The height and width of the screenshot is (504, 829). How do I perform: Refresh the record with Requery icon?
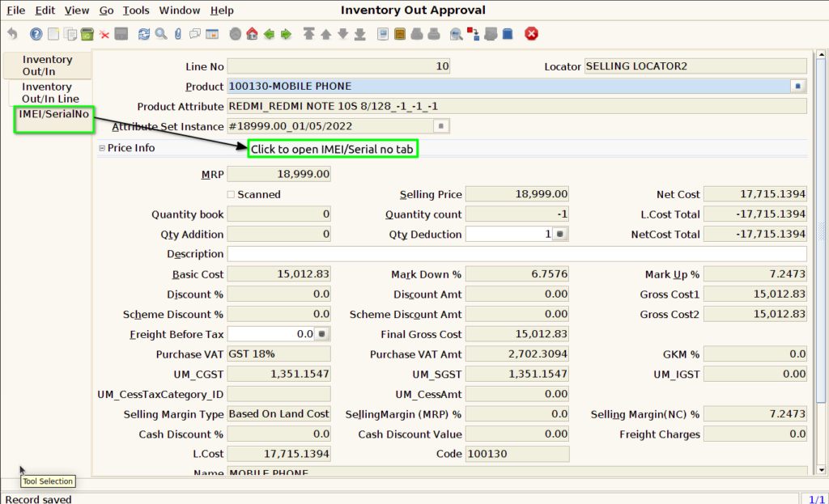click(x=144, y=34)
